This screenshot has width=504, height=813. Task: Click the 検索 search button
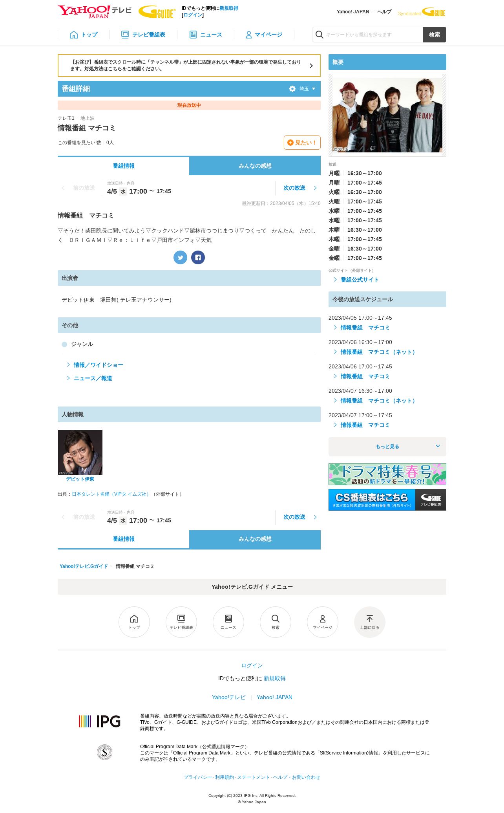click(435, 35)
